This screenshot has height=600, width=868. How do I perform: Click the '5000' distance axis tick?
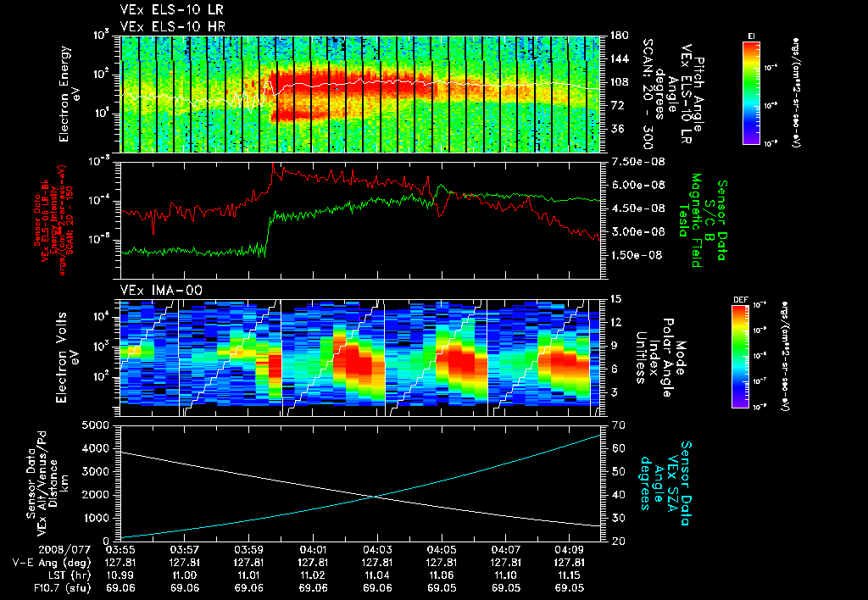pyautogui.click(x=96, y=425)
